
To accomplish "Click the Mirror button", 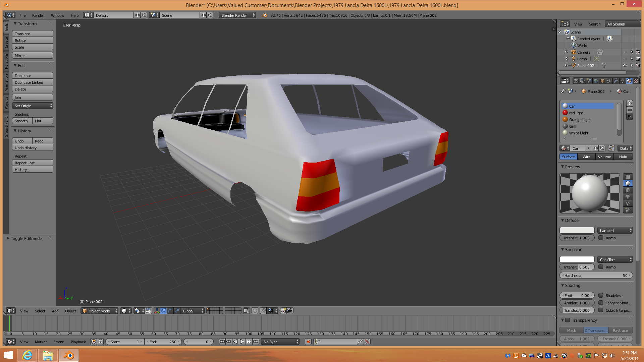I will (33, 56).
